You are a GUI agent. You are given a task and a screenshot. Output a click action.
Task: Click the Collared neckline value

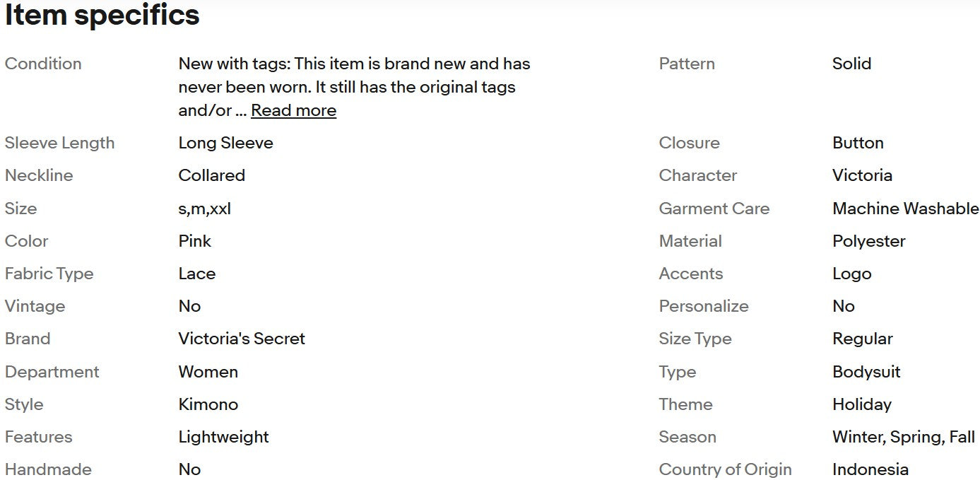tap(211, 175)
